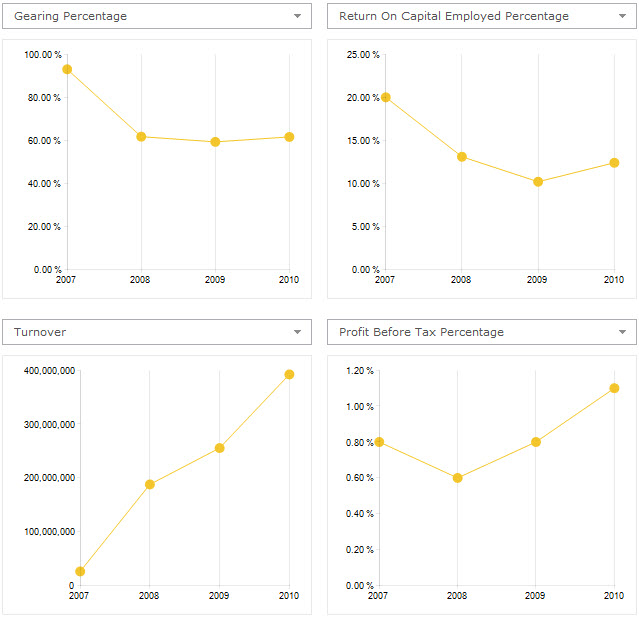This screenshot has height=618, width=639.
Task: Select the 2008 Turnover data point
Action: click(x=150, y=484)
